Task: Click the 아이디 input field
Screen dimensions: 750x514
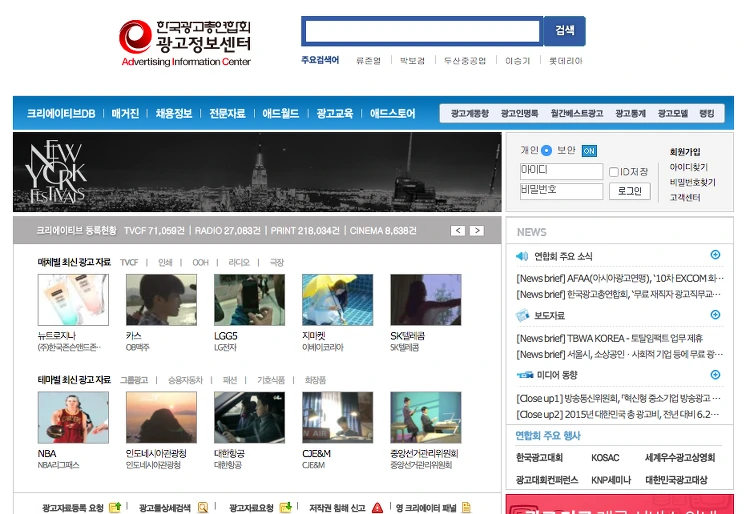Action: 561,171
